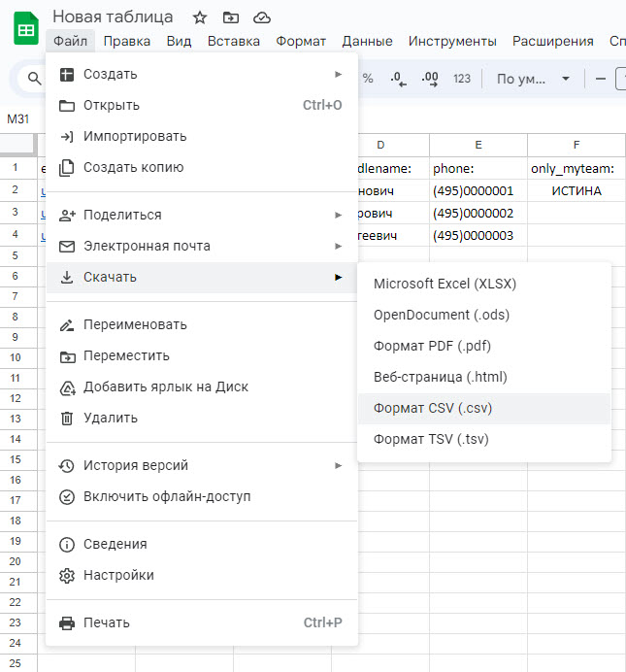
Task: Select Microsoft Excel (XLSX) download option
Action: click(445, 284)
